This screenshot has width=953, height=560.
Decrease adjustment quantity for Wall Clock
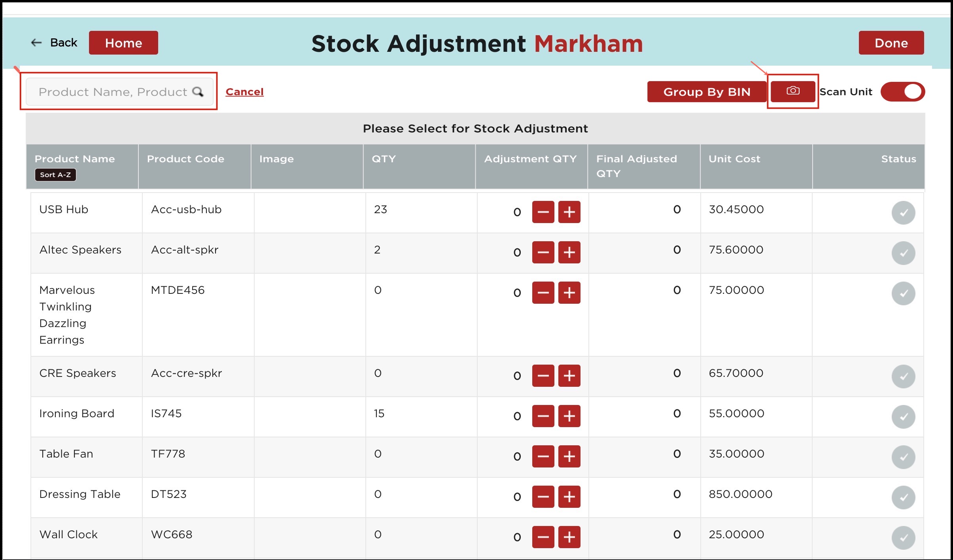543,537
